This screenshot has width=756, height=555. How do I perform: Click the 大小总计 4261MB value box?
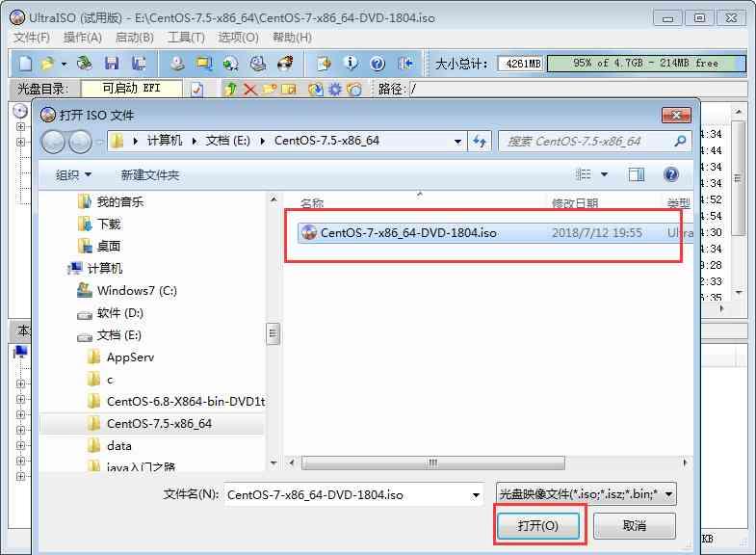click(x=523, y=64)
